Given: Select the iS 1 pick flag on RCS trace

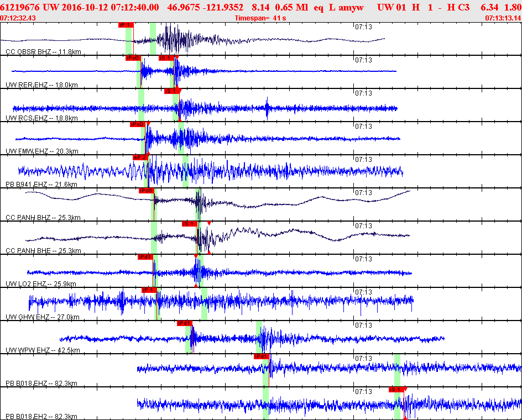Looking at the screenshot, I should pyautogui.click(x=172, y=91).
